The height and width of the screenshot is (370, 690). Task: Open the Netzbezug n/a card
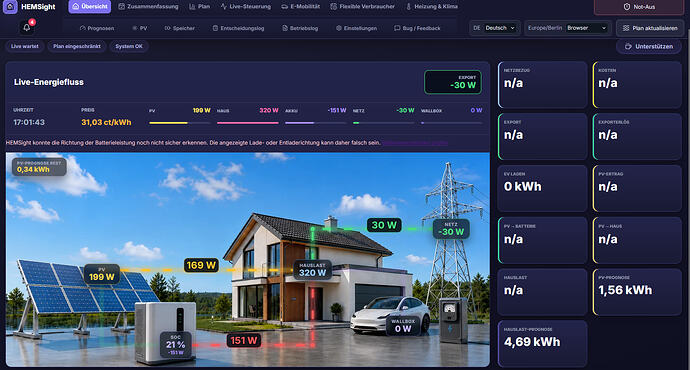[543, 85]
